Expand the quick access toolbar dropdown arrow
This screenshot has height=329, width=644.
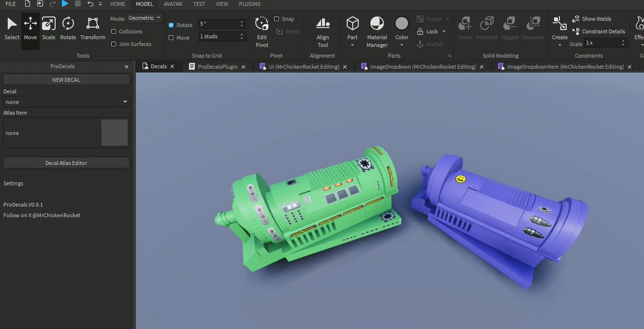click(x=100, y=4)
